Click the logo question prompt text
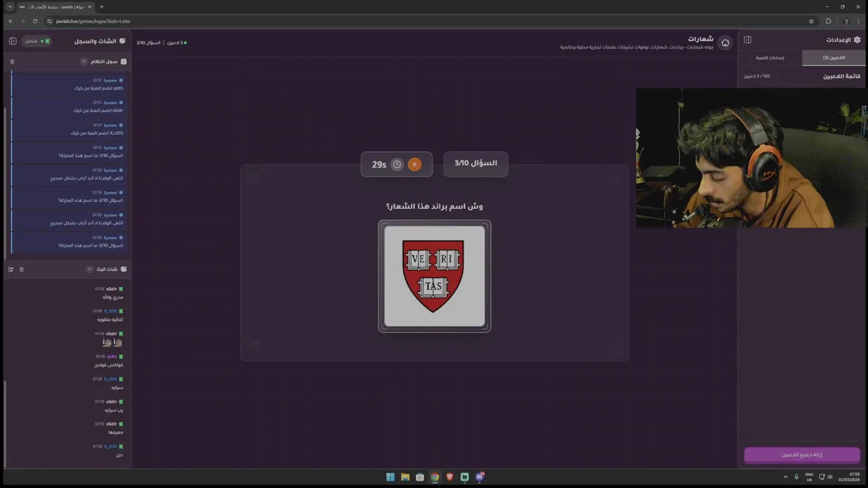Viewport: 868px width, 488px height. click(434, 206)
